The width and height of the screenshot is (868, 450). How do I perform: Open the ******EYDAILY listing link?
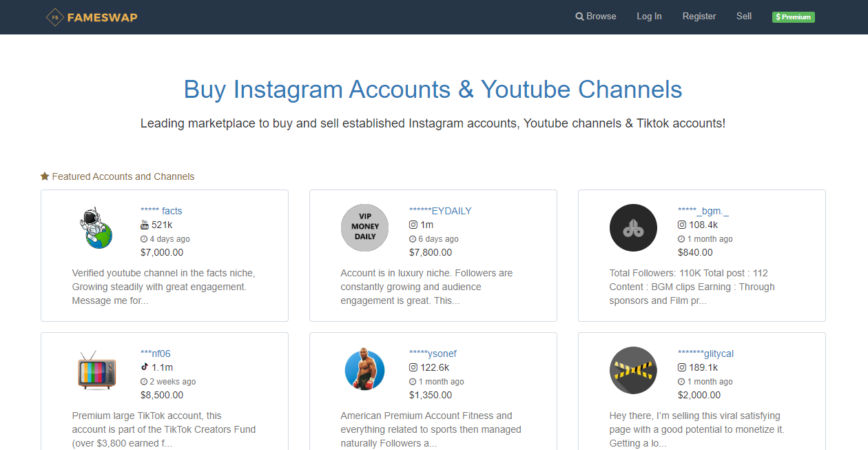(x=440, y=211)
